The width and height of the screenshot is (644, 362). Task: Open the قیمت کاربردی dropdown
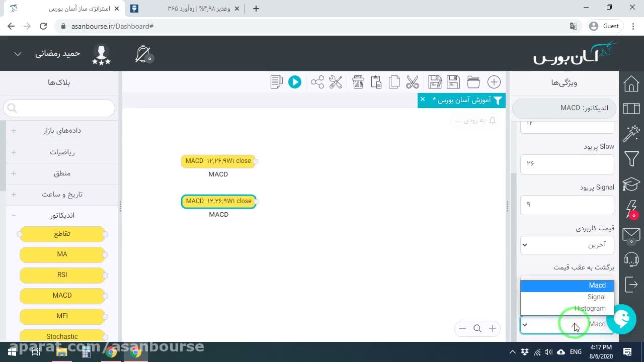pyautogui.click(x=567, y=245)
